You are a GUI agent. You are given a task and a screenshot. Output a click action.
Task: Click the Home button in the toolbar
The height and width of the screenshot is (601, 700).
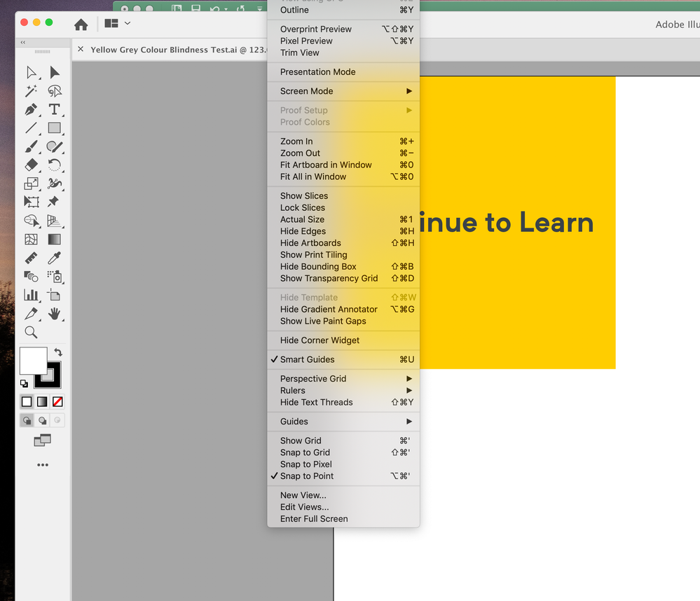click(81, 23)
